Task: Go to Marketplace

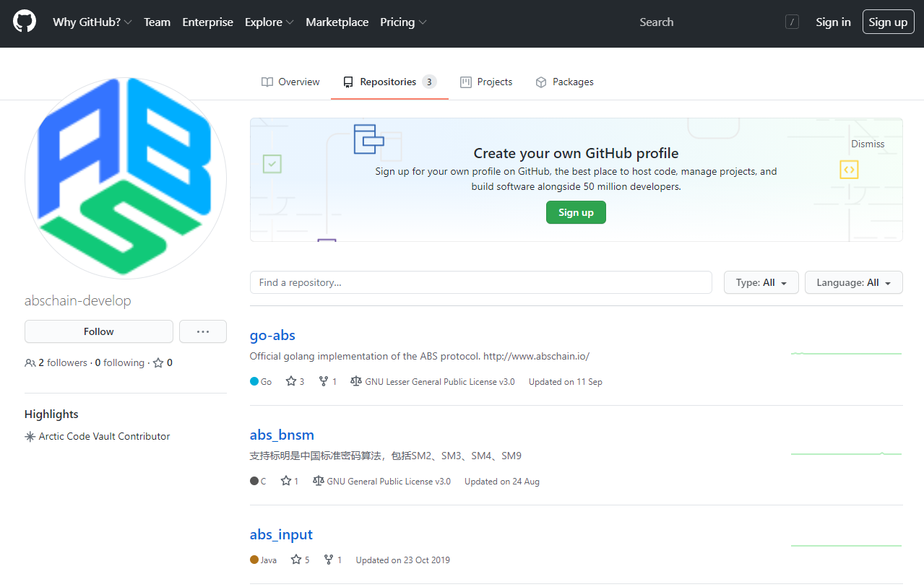Action: point(337,22)
